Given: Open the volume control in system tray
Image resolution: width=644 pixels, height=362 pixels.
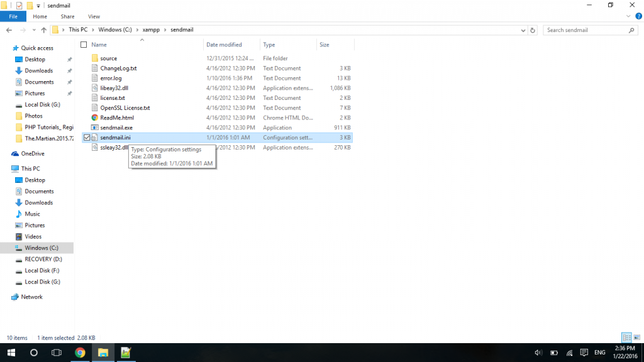Looking at the screenshot, I should click(x=538, y=353).
